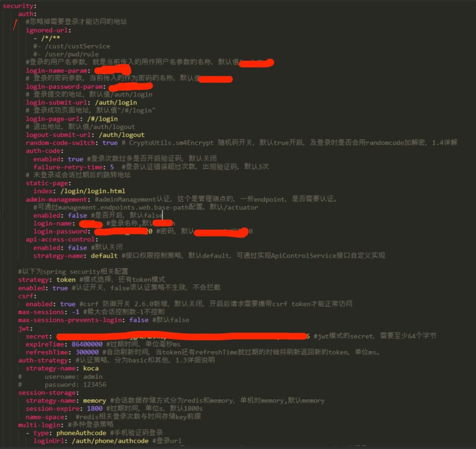Click the logout-submit-url value /auth/logout
The height and width of the screenshot is (449, 476).
pos(121,135)
